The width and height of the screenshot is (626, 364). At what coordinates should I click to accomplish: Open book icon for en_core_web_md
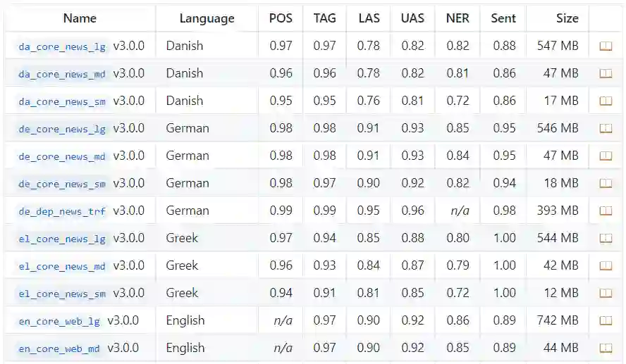point(606,349)
